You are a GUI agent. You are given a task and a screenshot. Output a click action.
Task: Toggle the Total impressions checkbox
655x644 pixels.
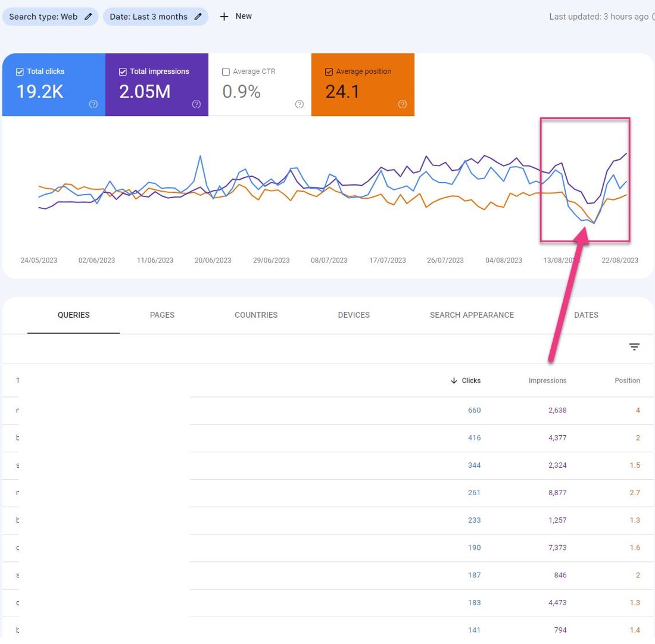tap(123, 72)
